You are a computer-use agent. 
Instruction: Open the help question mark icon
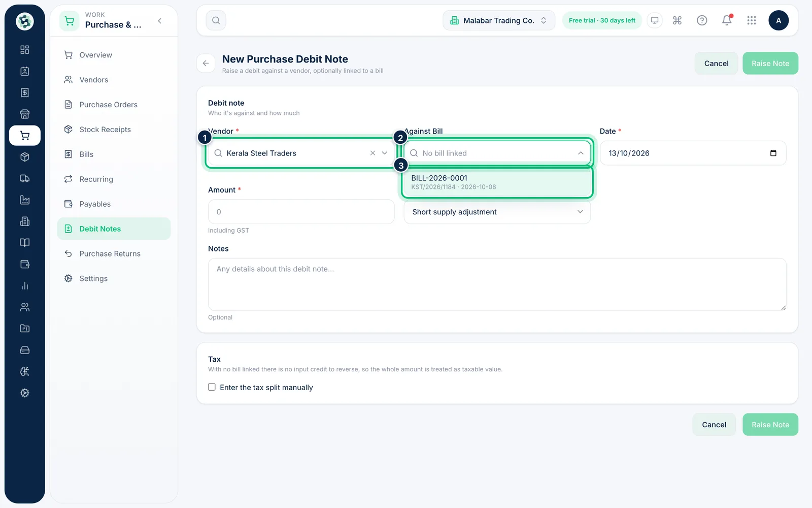[x=702, y=20]
